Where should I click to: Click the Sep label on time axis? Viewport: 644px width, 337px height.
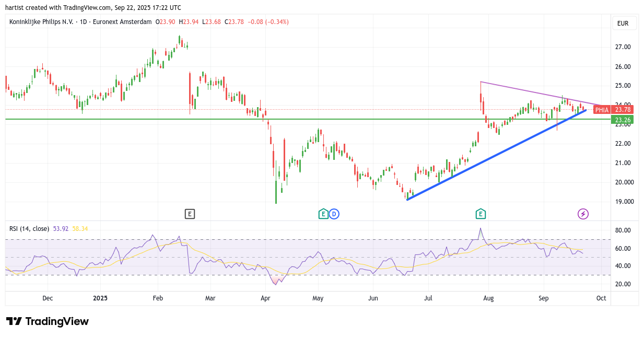[543, 298]
